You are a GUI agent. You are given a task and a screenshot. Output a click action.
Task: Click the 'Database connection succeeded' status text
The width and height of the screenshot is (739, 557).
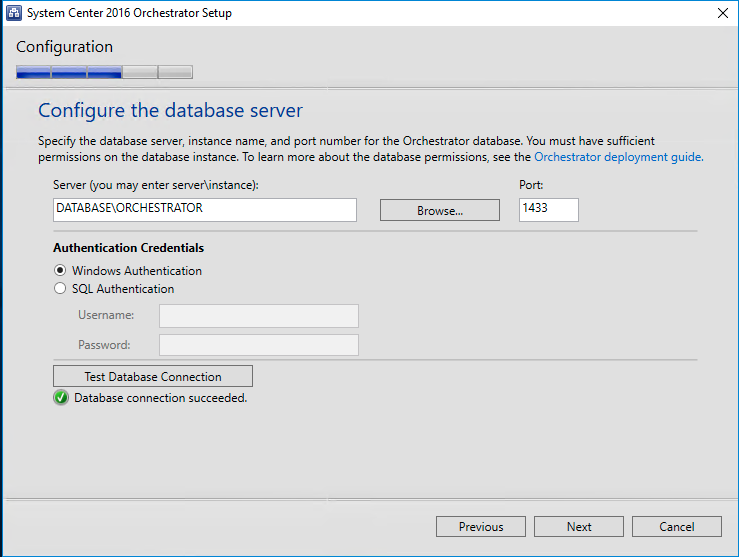(160, 398)
